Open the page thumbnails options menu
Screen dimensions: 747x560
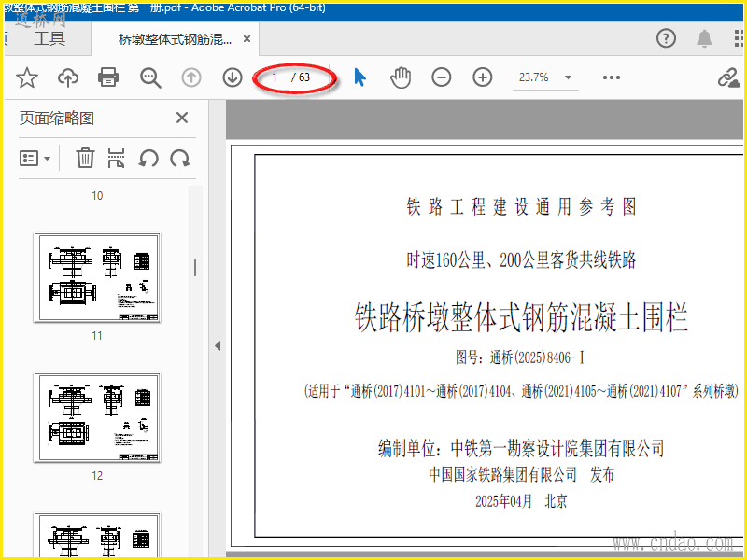[35, 158]
